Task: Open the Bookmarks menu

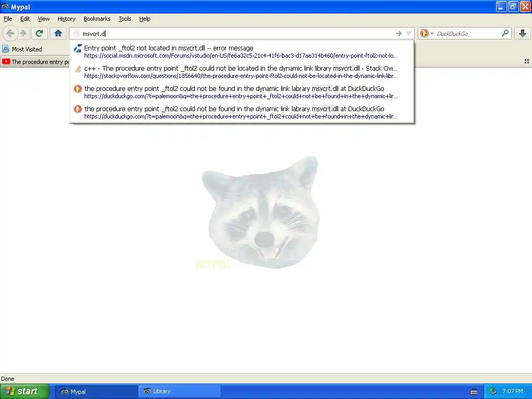Action: pos(97,19)
